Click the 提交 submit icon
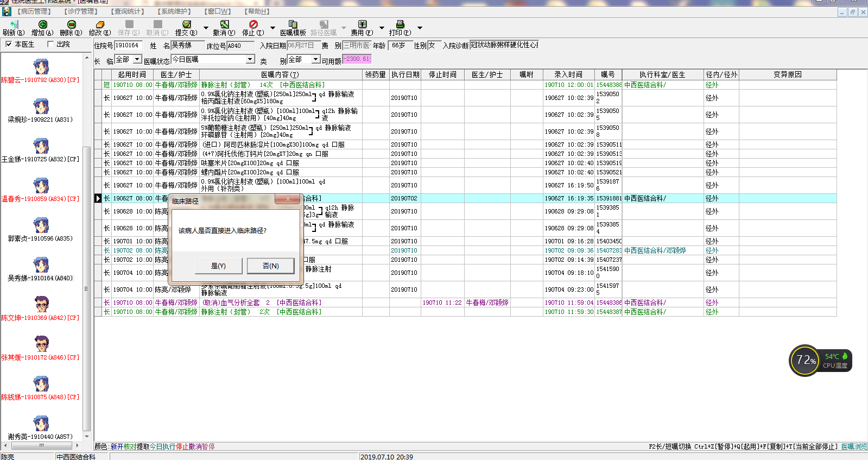This screenshot has height=460, width=868. 186,24
